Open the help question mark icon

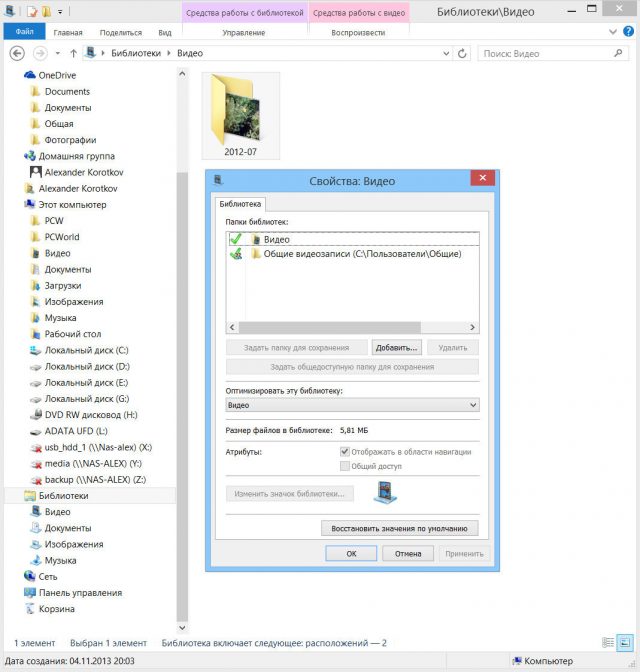tap(628, 32)
